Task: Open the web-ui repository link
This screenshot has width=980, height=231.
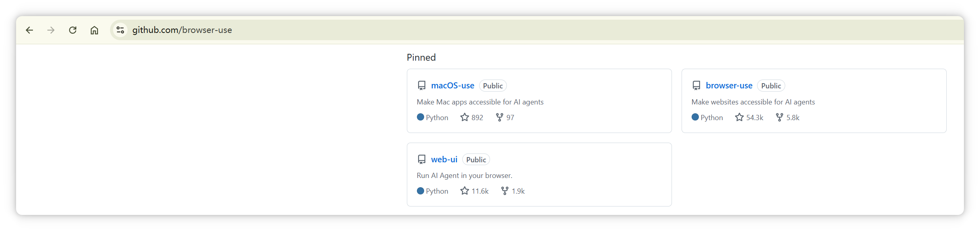Action: click(444, 159)
